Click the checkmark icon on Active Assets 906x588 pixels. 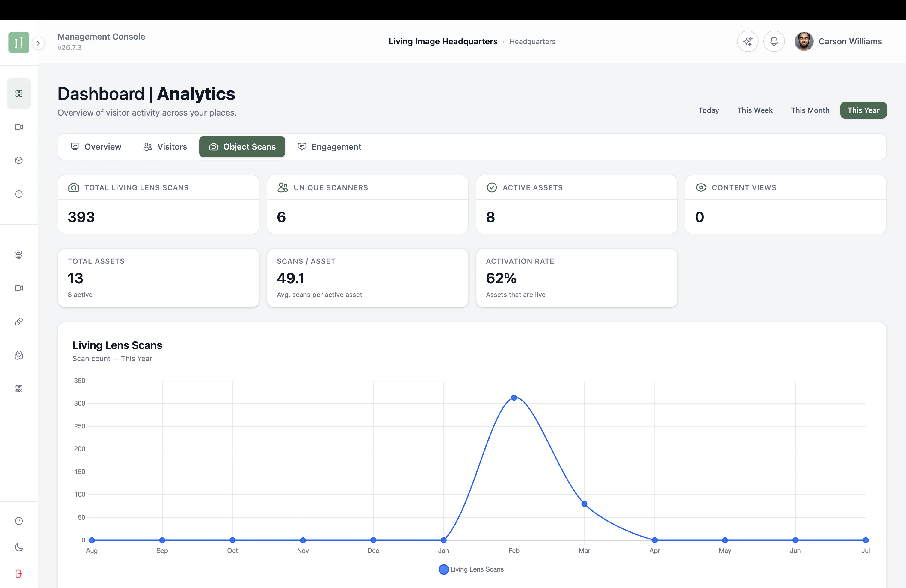pyautogui.click(x=491, y=187)
